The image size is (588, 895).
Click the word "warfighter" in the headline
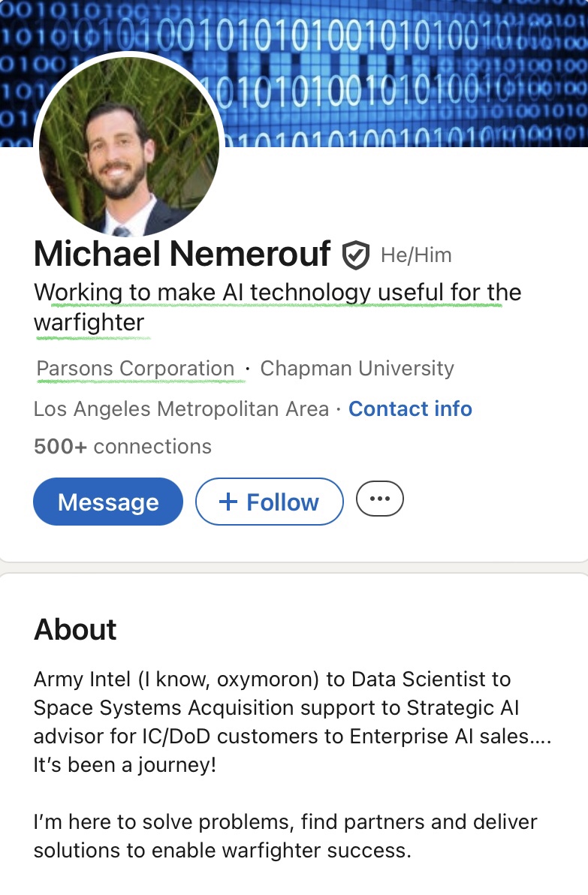tap(89, 323)
